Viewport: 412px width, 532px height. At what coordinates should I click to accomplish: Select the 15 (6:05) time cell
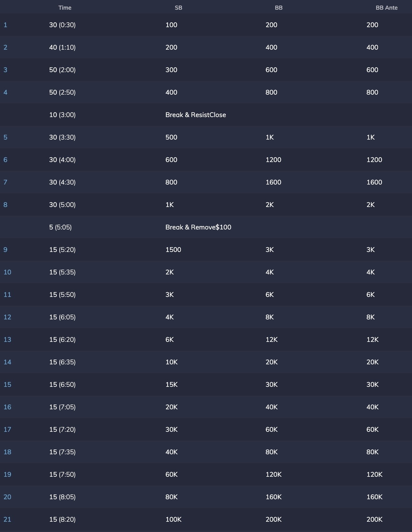point(62,317)
